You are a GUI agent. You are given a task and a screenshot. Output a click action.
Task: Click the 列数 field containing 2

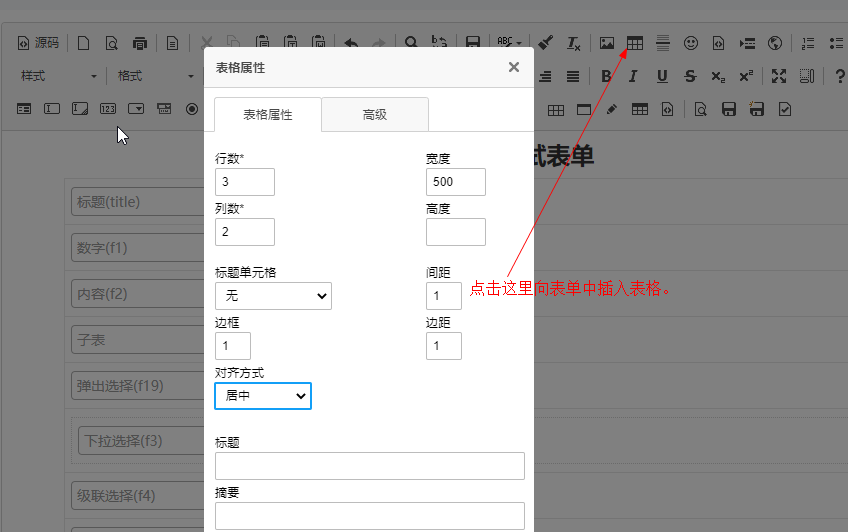[244, 232]
